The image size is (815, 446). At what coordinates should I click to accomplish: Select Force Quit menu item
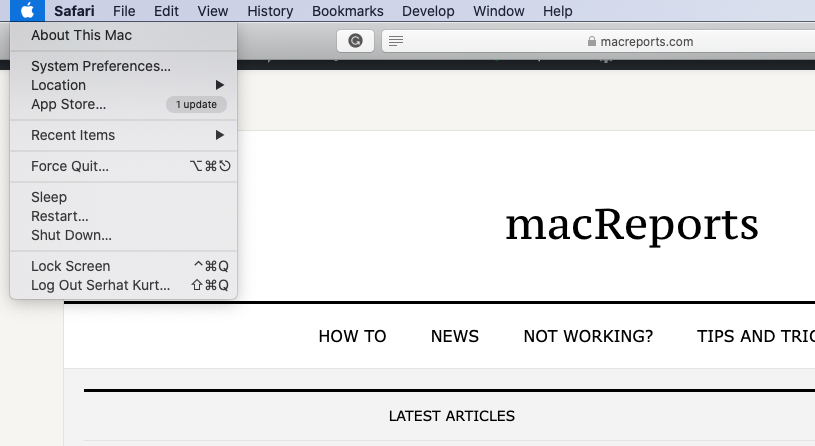(124, 166)
